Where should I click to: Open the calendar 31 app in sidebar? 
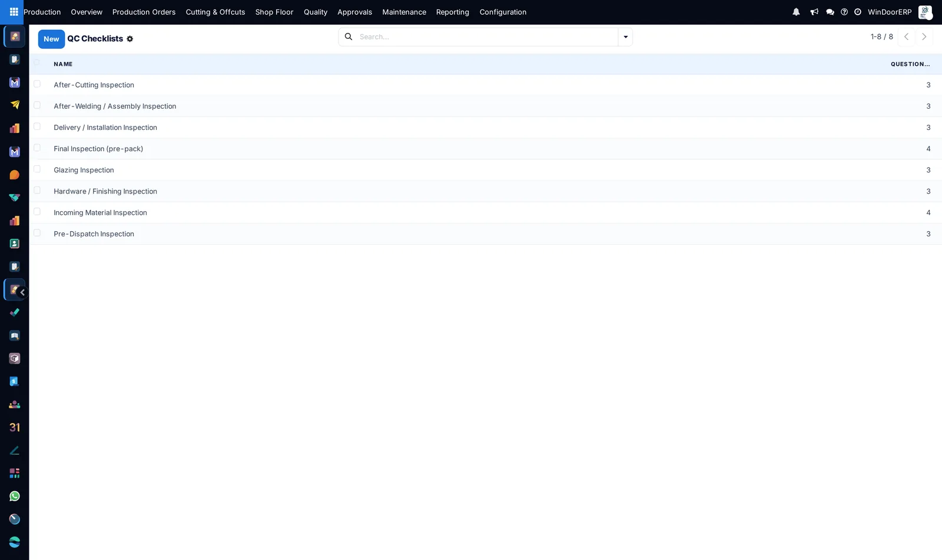point(15,427)
